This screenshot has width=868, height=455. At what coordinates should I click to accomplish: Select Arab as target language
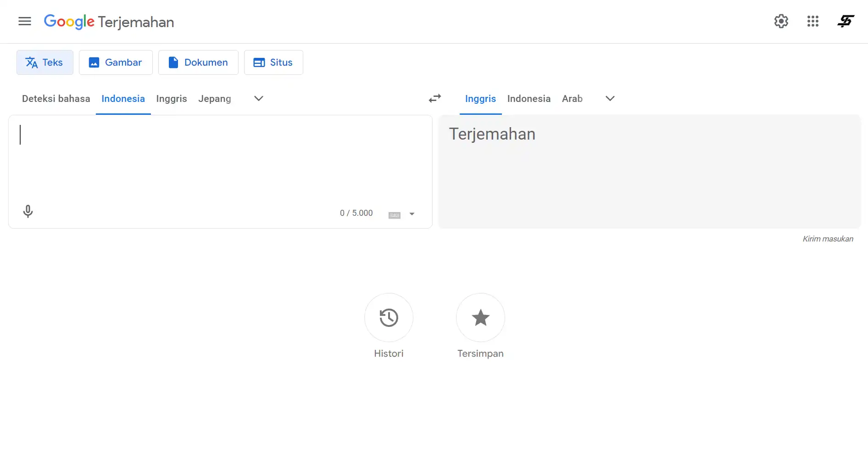pos(572,99)
